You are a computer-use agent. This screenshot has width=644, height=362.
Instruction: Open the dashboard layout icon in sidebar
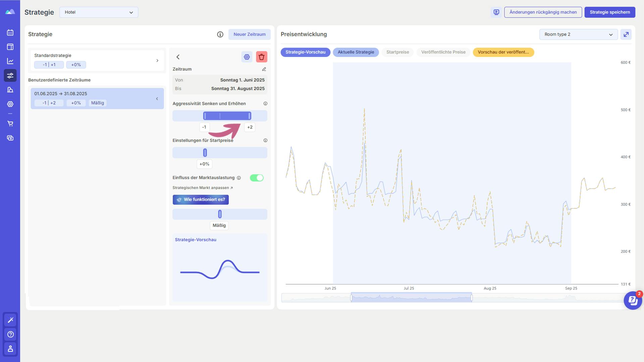coord(10,47)
